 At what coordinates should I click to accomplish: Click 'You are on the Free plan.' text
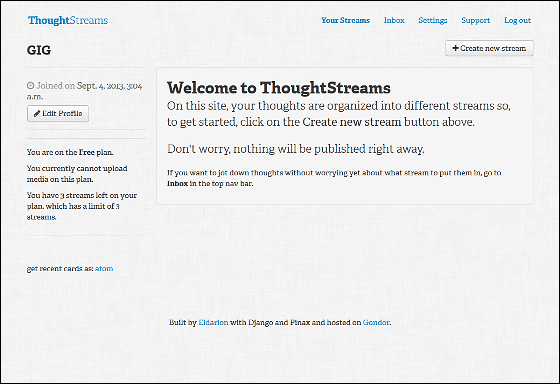tap(70, 152)
